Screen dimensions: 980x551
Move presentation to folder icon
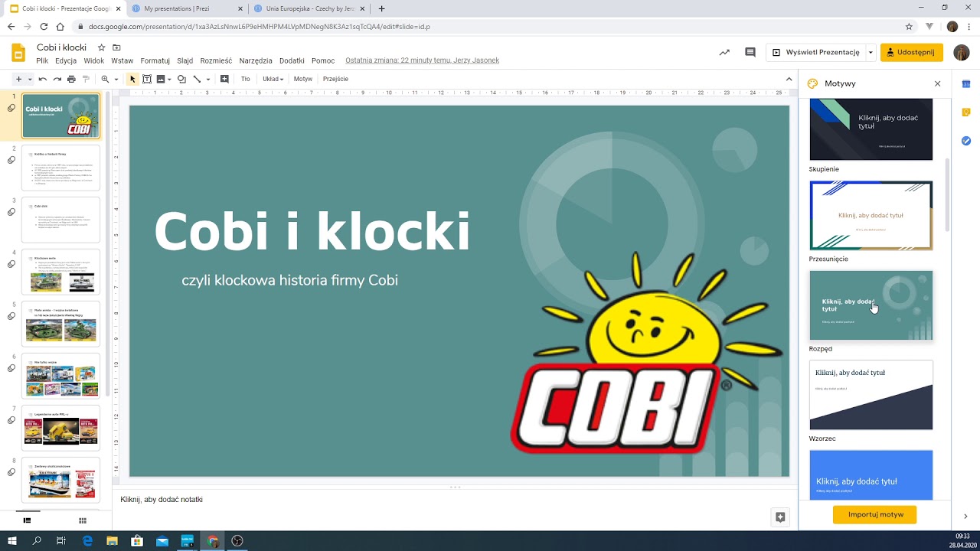(116, 47)
